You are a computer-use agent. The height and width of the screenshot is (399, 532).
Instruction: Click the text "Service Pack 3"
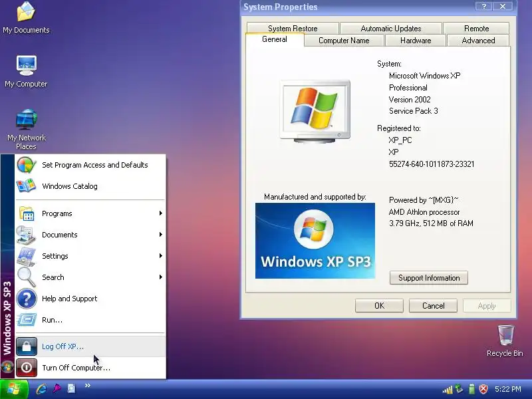tap(413, 111)
